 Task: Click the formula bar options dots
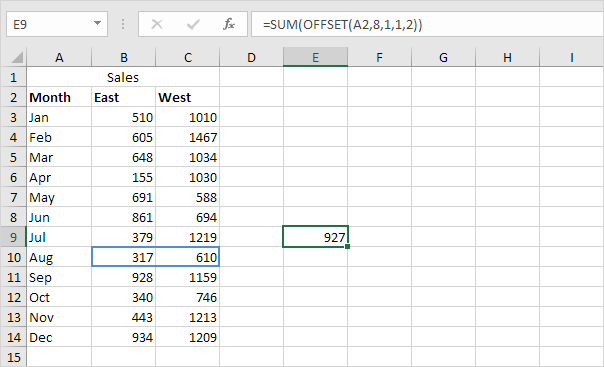(123, 24)
